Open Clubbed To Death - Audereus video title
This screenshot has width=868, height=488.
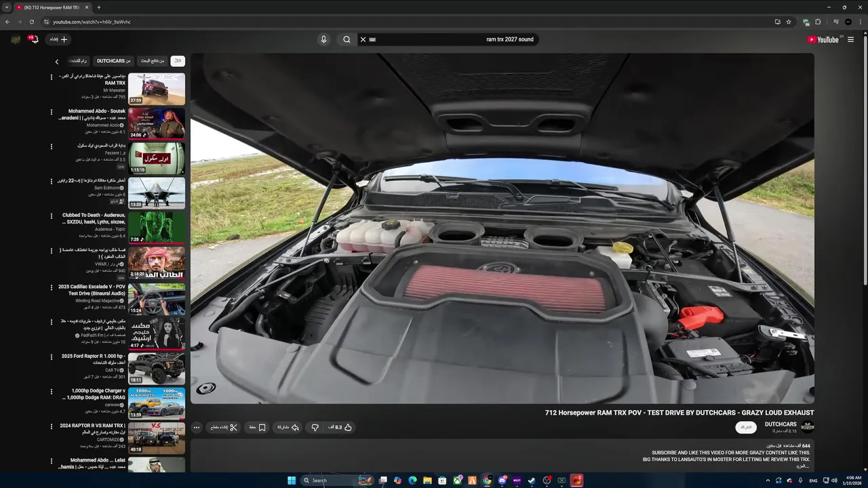94,218
